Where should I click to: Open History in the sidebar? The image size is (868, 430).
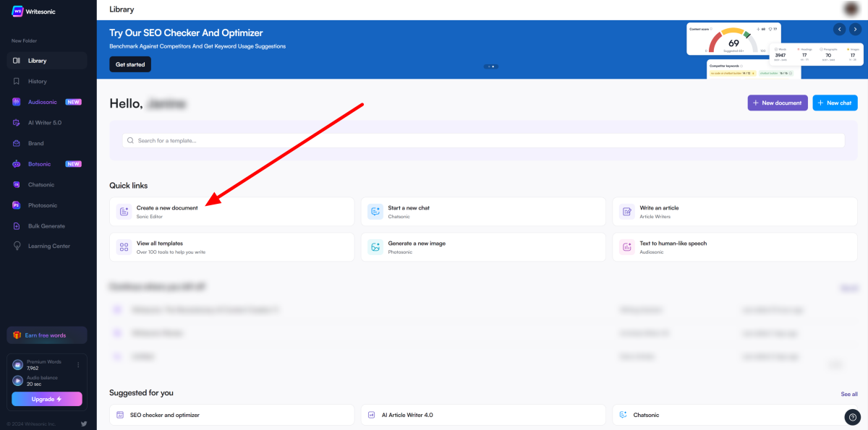pos(48,82)
